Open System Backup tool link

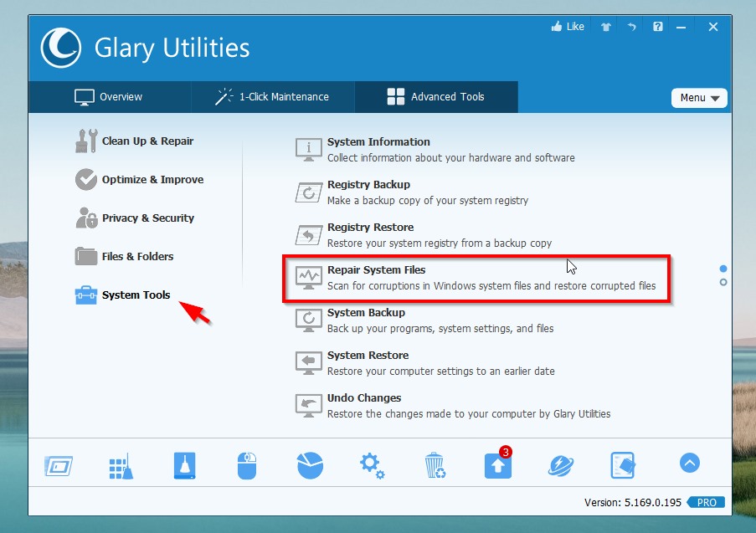pyautogui.click(x=366, y=313)
